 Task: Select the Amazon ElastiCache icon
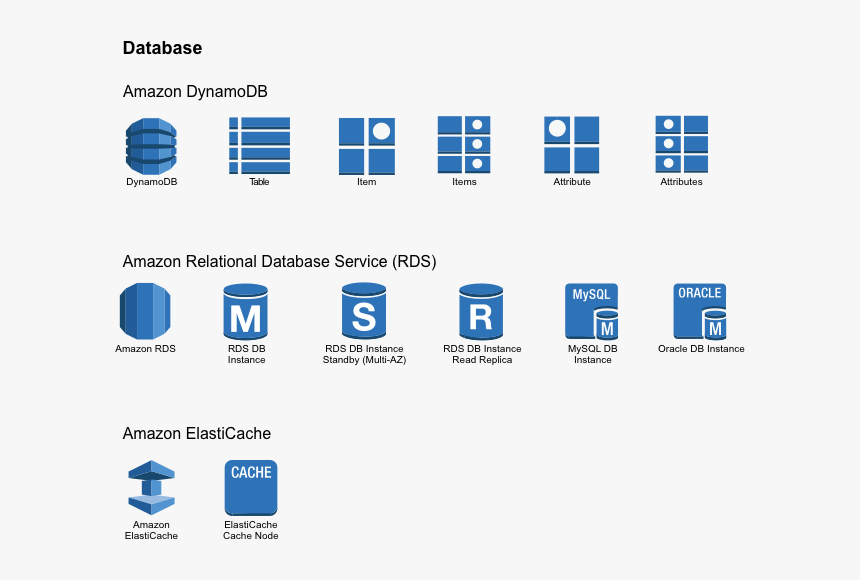[x=151, y=488]
